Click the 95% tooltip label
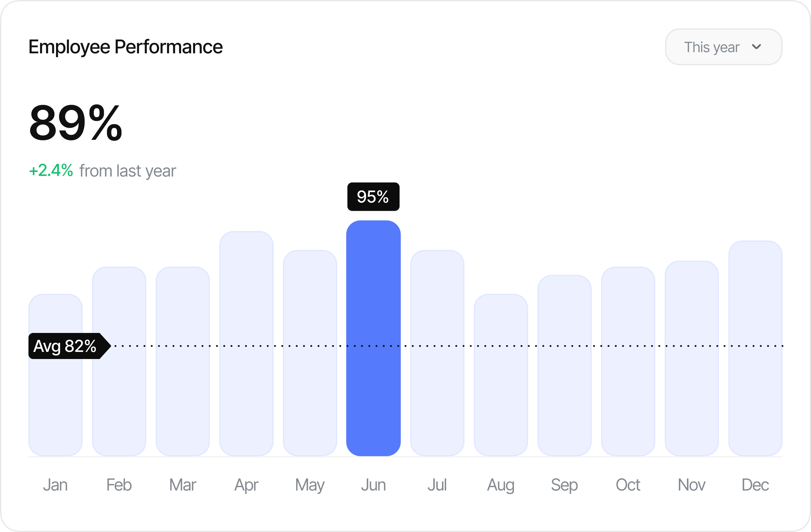The height and width of the screenshot is (532, 811). click(x=373, y=196)
